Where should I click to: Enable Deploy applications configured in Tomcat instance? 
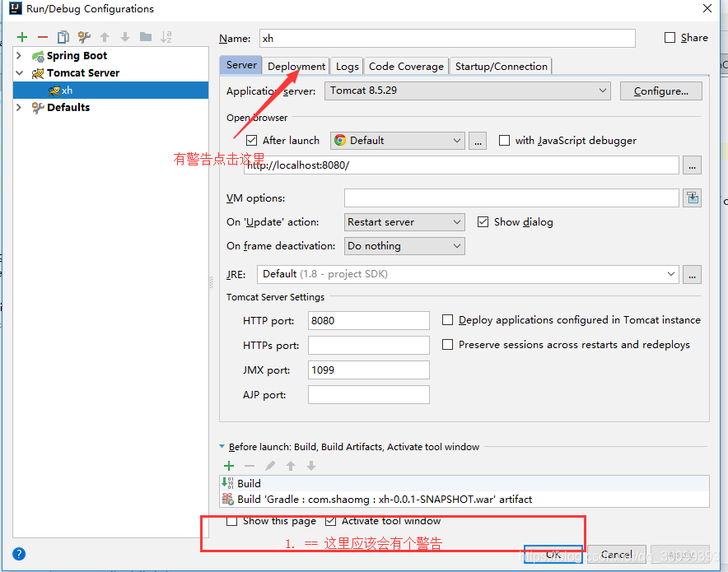click(447, 319)
